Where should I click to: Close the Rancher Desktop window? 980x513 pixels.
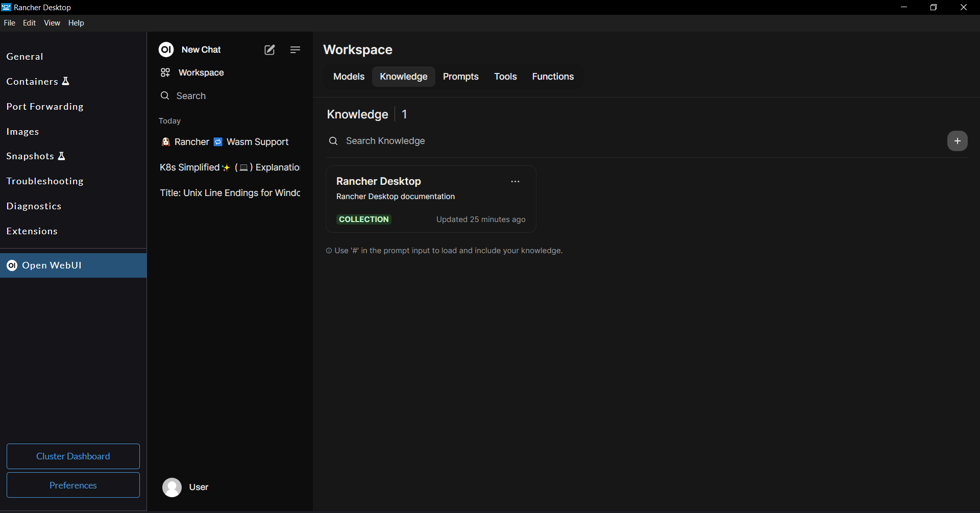point(964,7)
